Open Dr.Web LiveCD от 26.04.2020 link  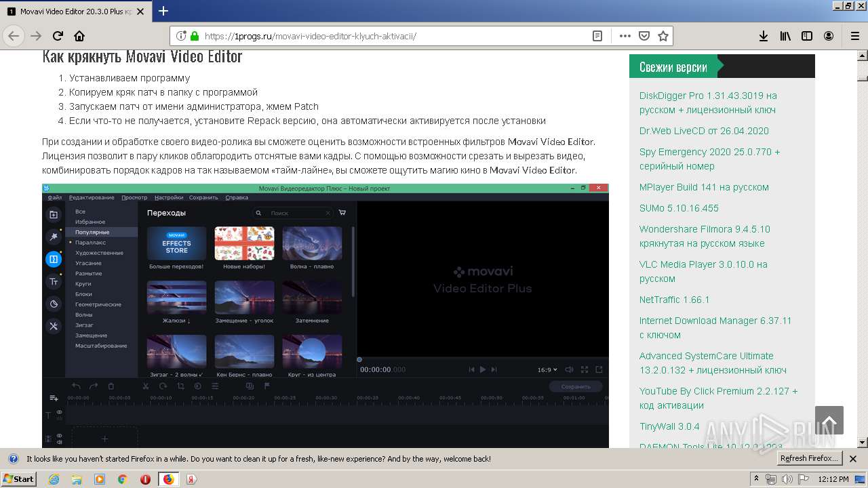[x=704, y=131]
